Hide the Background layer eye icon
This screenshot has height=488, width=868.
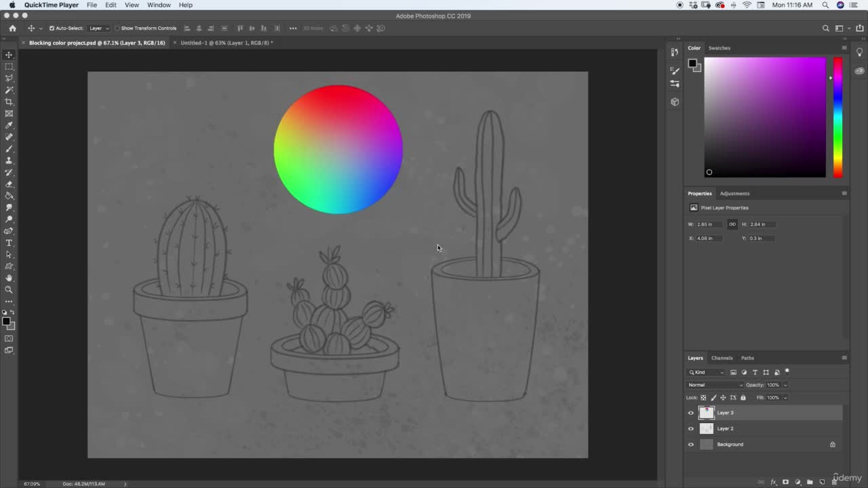point(691,445)
